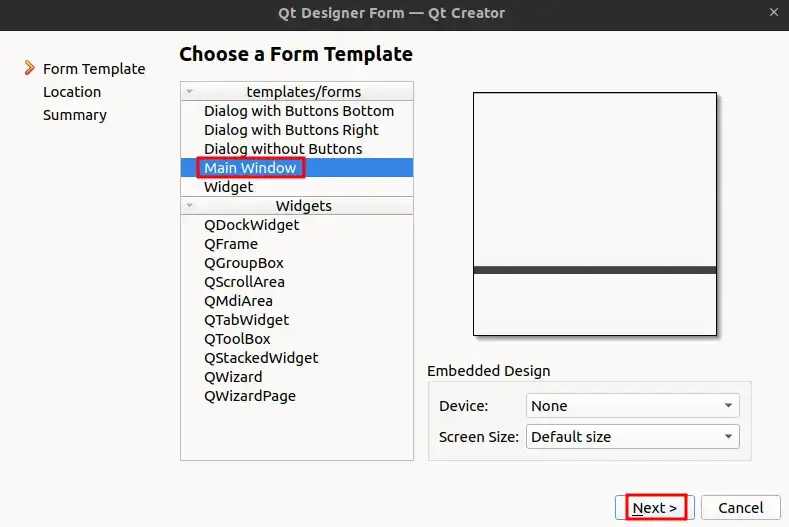Select QFrame in the Widgets list
The height and width of the screenshot is (527, 789).
(297, 244)
